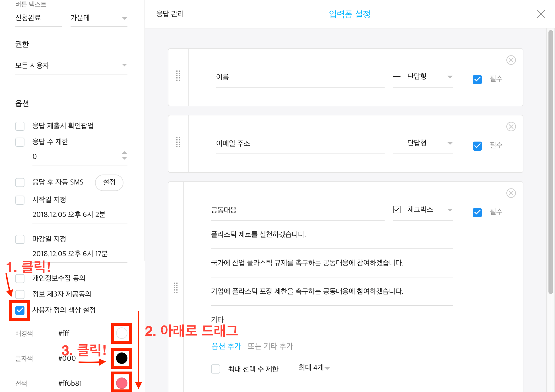This screenshot has height=392, width=555.
Task: Remove the 공동대응 question using X icon
Action: click(511, 193)
